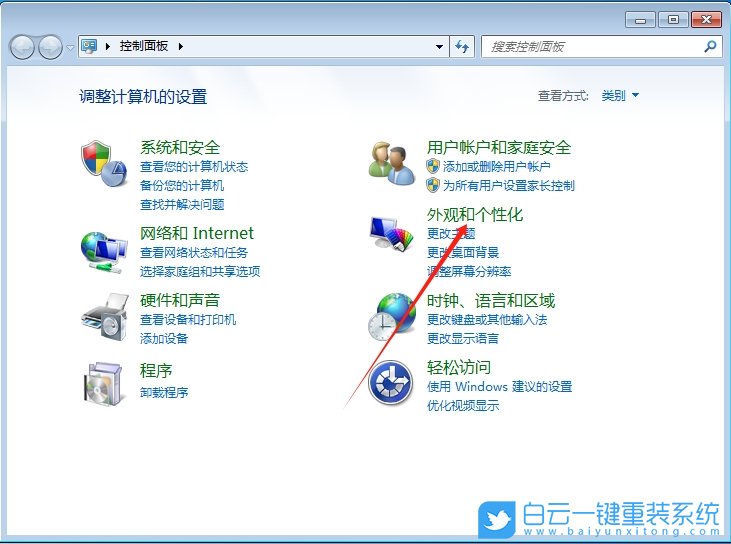731x544 pixels.
Task: Click the 更改显示语言 link
Action: coord(463,338)
